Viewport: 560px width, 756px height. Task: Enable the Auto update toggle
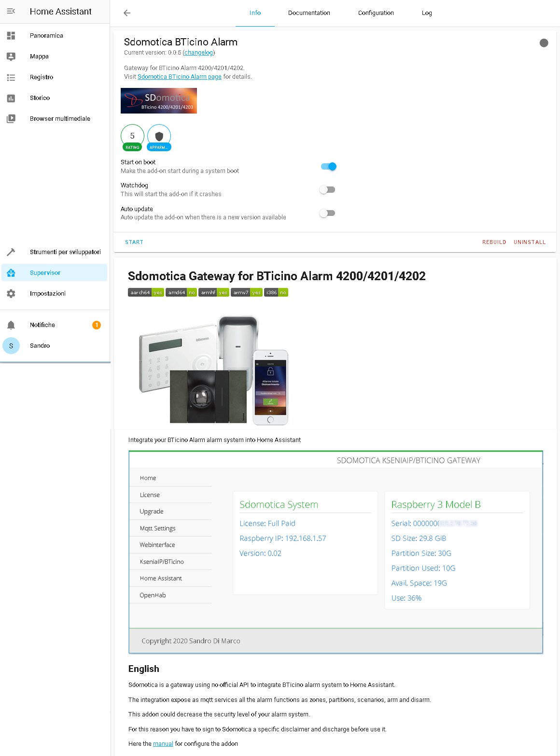tap(327, 213)
